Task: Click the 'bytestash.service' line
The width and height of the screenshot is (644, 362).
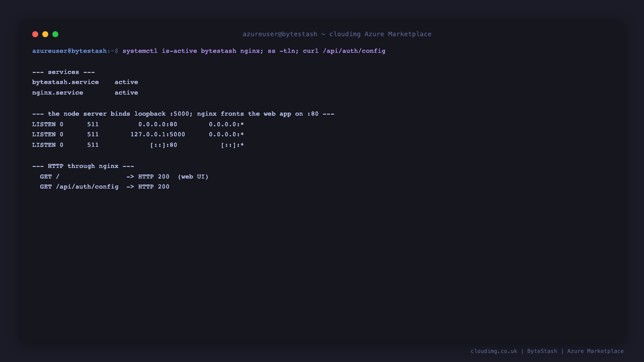Action: [x=85, y=82]
